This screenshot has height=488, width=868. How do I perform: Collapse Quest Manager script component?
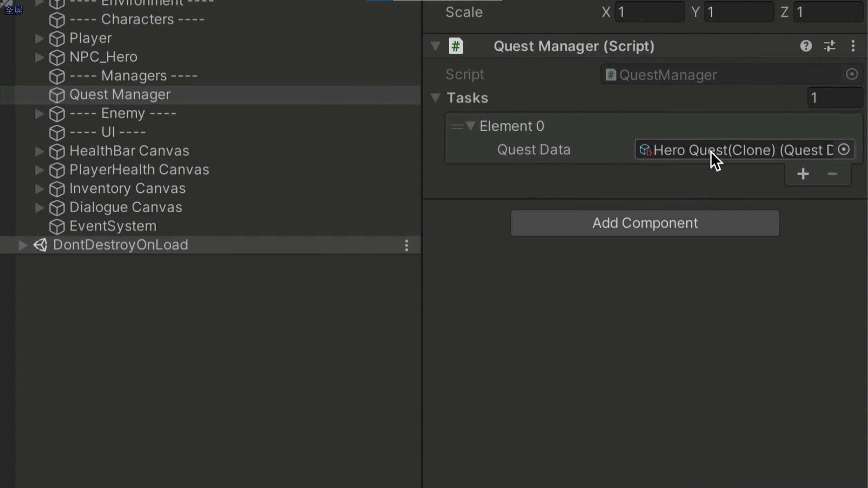435,46
